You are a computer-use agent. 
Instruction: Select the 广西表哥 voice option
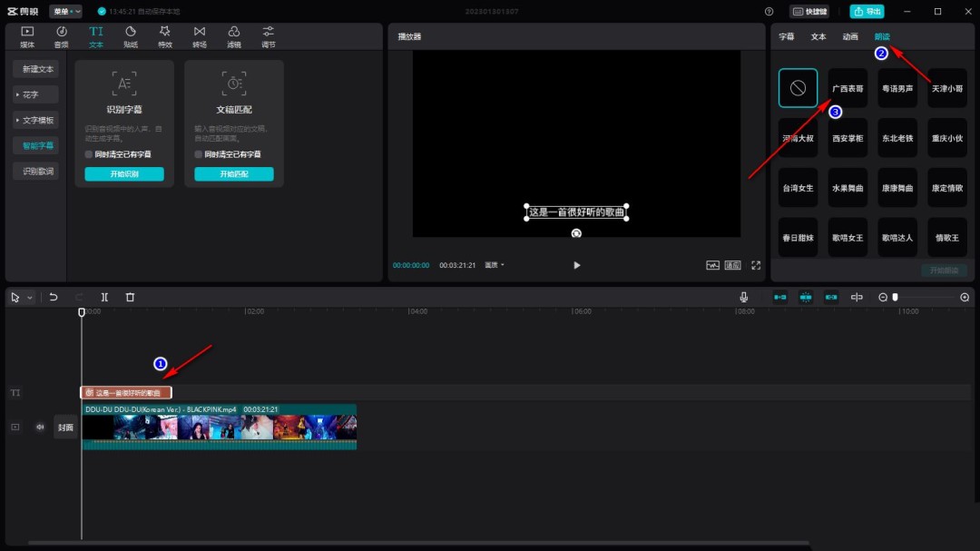point(847,88)
